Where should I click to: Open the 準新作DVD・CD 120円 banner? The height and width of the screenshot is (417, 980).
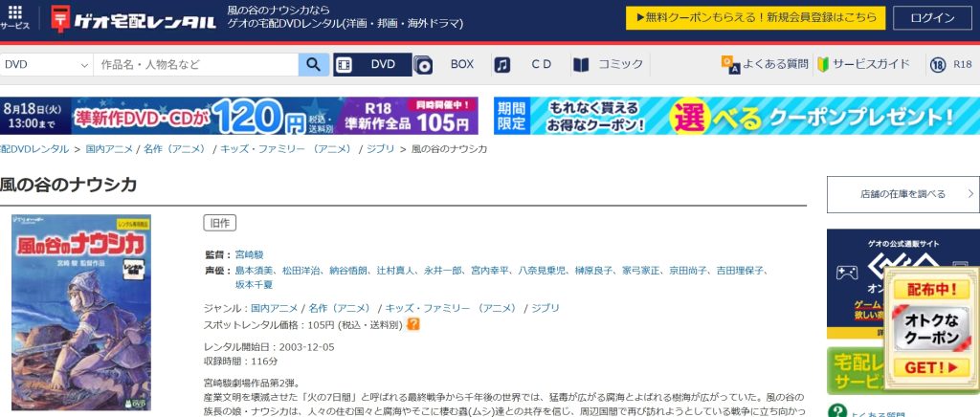coord(238,116)
